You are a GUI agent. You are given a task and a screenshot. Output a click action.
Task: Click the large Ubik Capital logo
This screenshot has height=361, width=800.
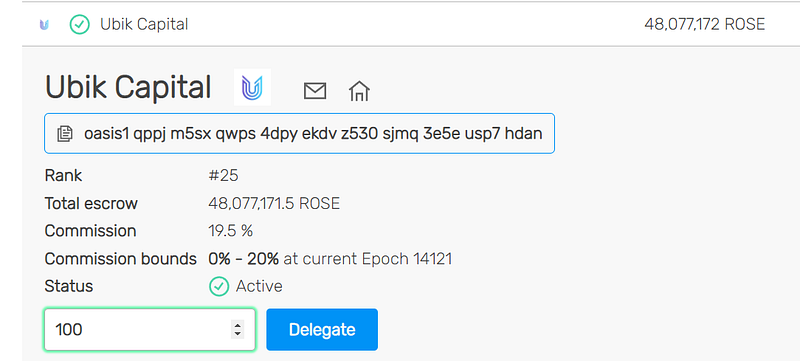click(x=253, y=87)
